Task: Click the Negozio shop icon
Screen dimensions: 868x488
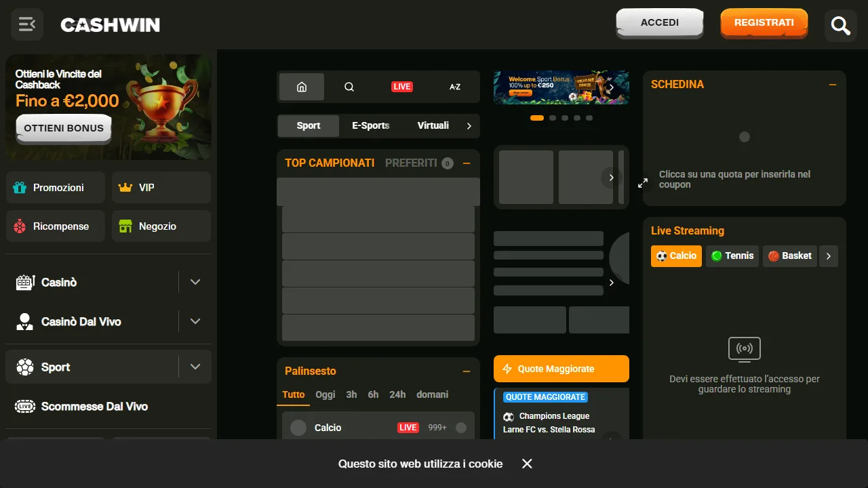Action: 125,226
